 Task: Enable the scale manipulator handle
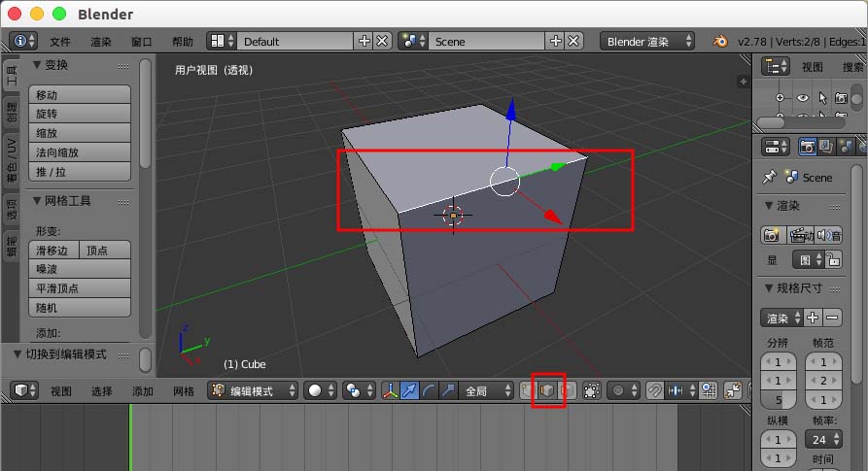click(x=448, y=390)
